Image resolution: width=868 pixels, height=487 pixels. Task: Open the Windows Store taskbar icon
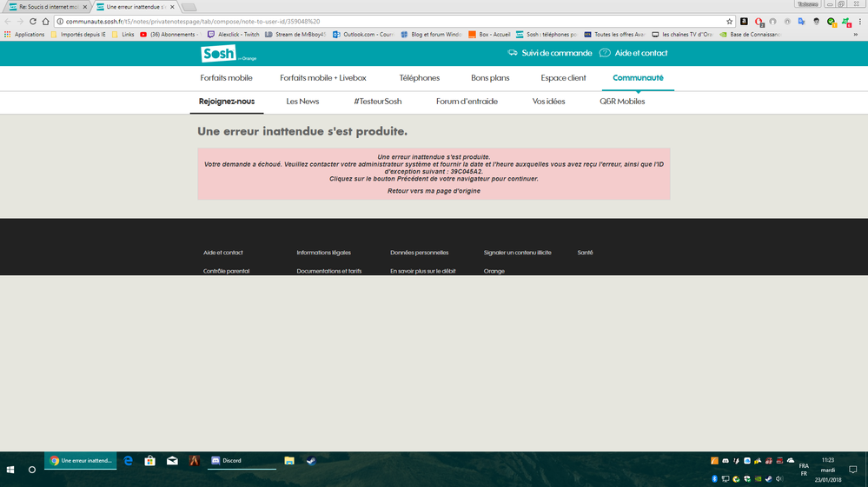tap(149, 461)
